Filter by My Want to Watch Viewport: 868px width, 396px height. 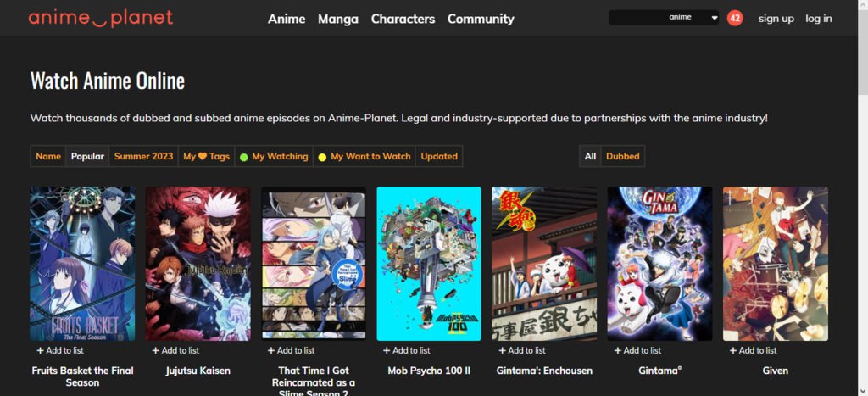point(364,156)
